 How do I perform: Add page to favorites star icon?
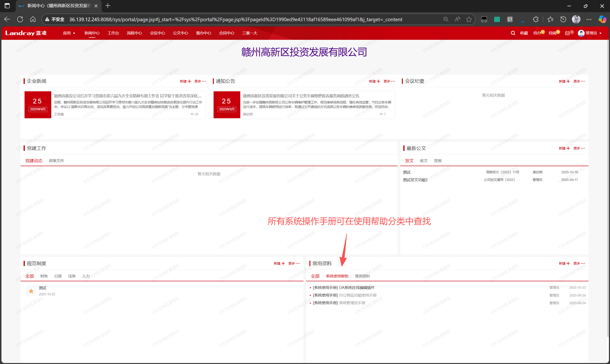[469, 19]
